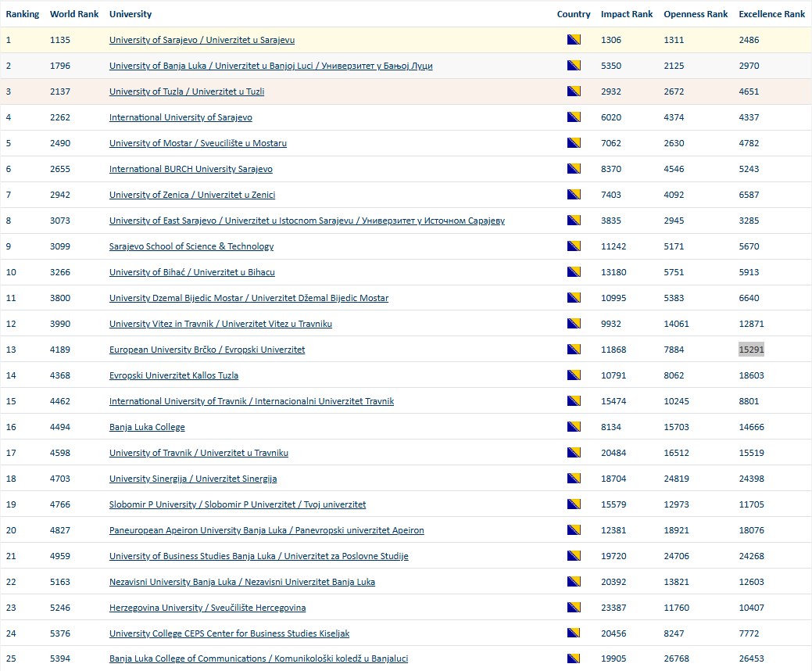Click the flag icon in rank 17 University of Travnik row
The width and height of the screenshot is (812, 671).
pos(574,452)
